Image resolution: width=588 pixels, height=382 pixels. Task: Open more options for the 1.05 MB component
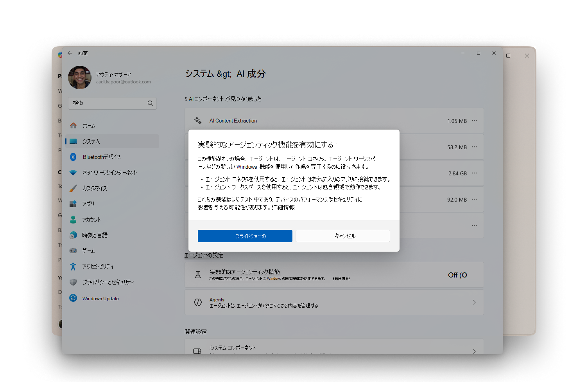coord(474,121)
